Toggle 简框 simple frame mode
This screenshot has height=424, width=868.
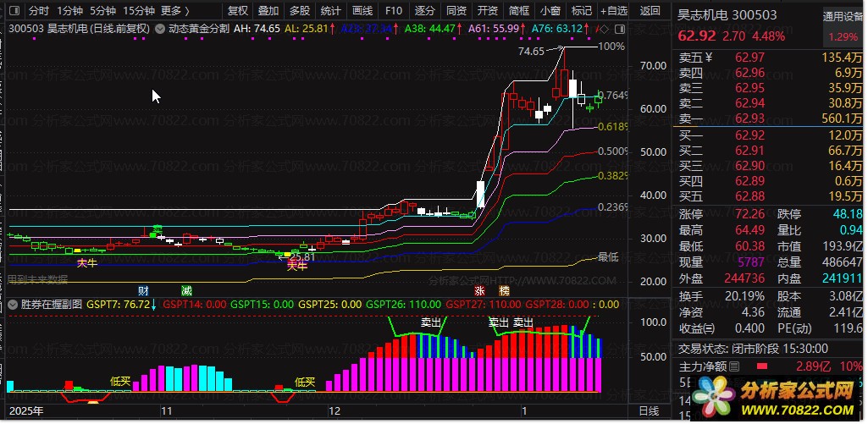coord(519,10)
